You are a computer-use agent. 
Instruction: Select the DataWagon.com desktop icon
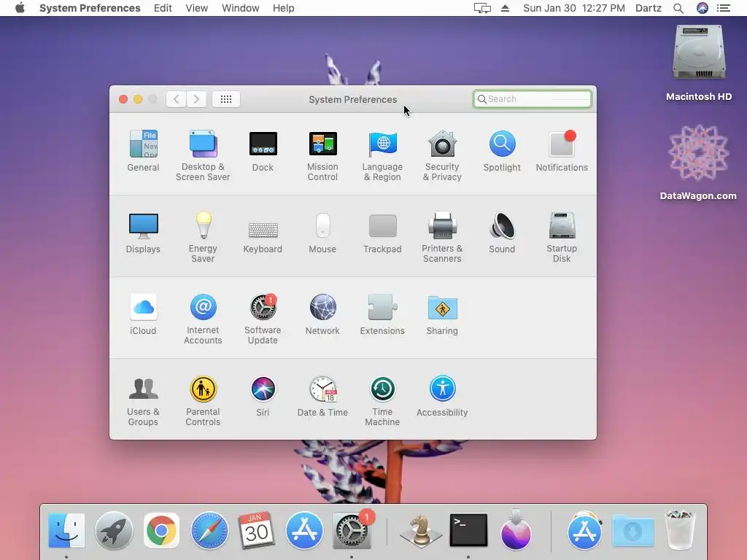coord(698,162)
